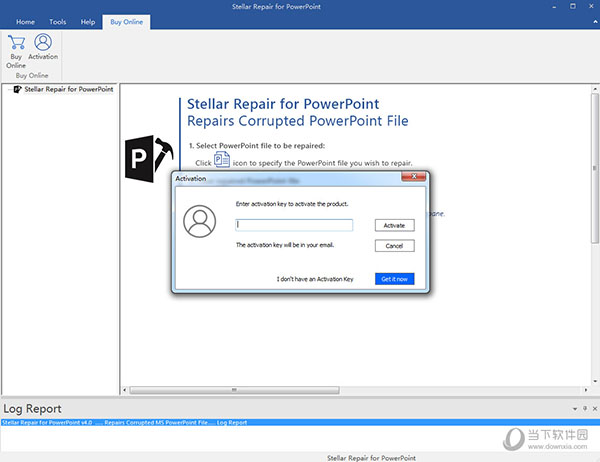
Task: Focus the activation key input field
Action: click(x=294, y=225)
